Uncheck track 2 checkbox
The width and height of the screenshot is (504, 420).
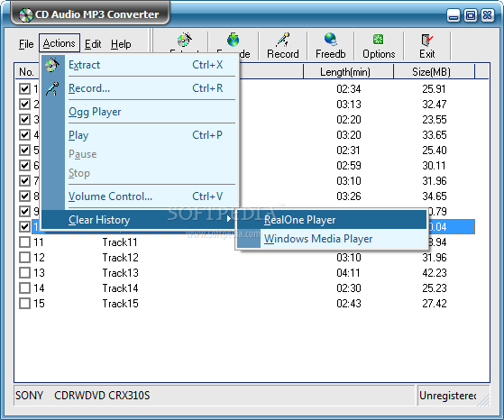(x=24, y=105)
